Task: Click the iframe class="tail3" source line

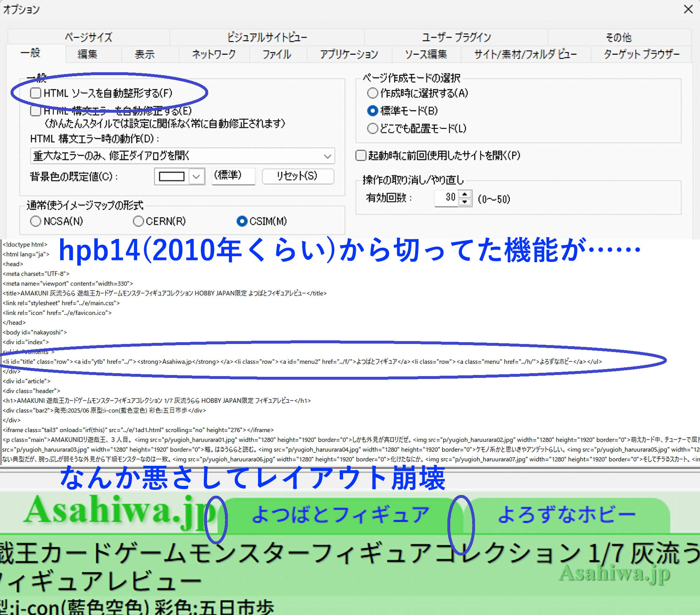Action: [138, 430]
